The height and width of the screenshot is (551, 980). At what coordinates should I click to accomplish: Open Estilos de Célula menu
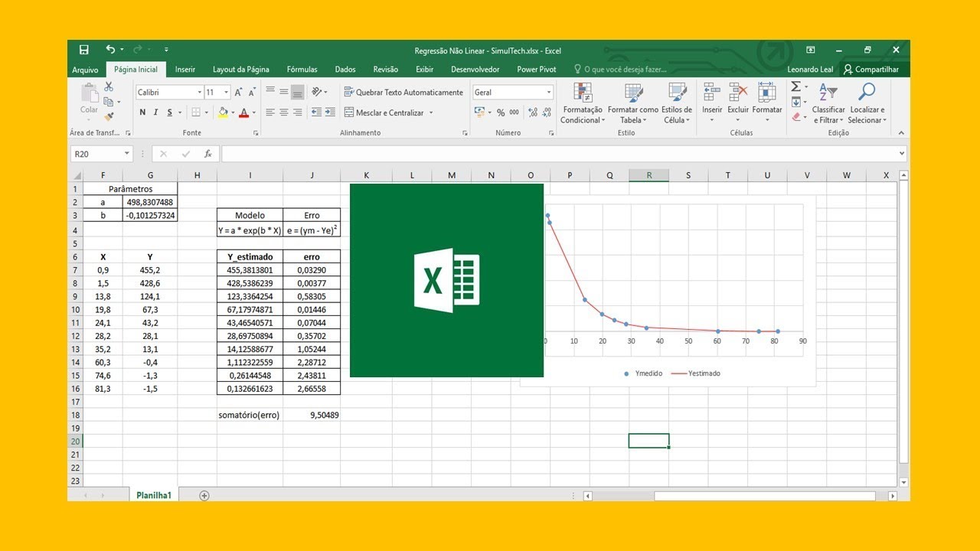(677, 103)
